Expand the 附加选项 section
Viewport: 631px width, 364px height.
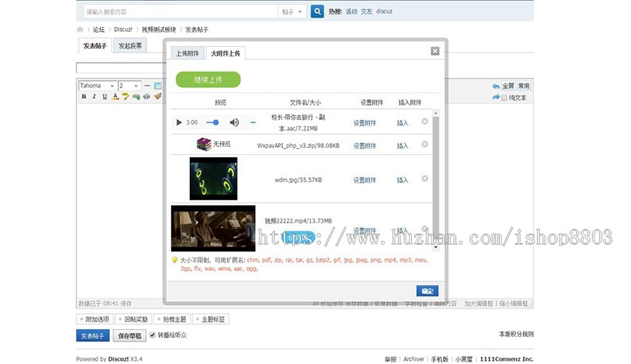coord(95,319)
